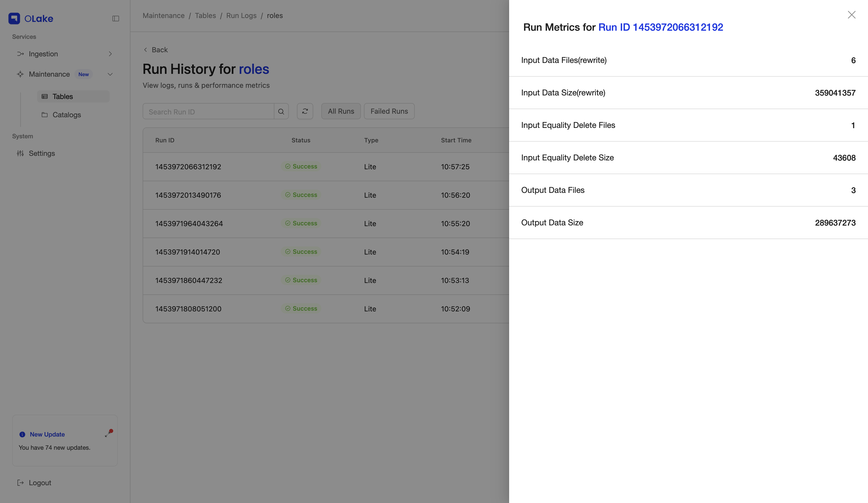Expand the Ingestion menu
This screenshot has height=503, width=868.
(x=110, y=54)
